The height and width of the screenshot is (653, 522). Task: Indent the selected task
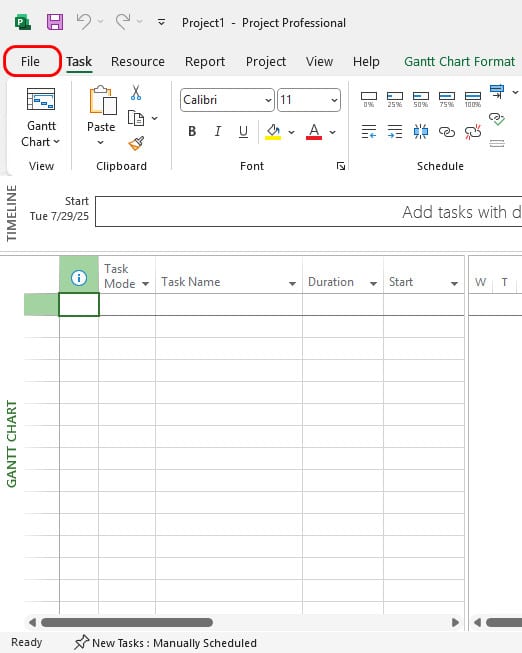(x=395, y=132)
